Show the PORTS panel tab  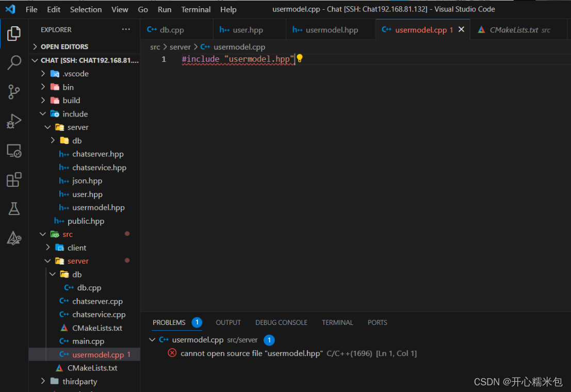[x=377, y=322]
